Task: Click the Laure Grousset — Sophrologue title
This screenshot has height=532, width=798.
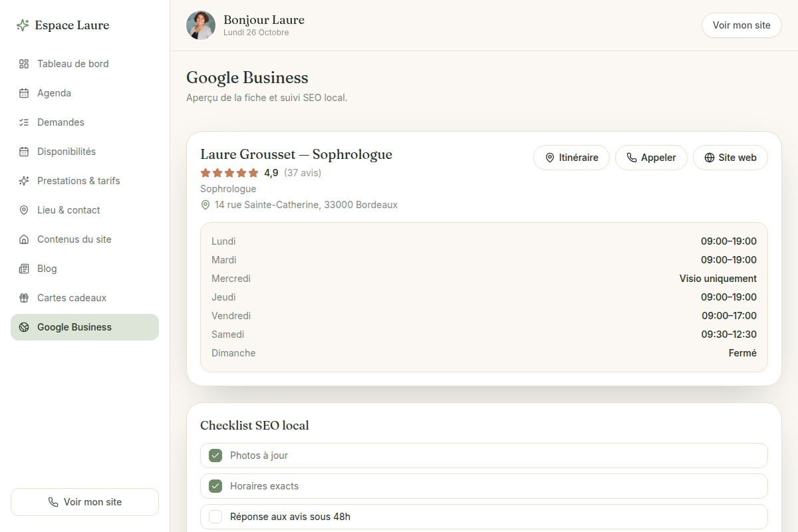Action: point(297,154)
